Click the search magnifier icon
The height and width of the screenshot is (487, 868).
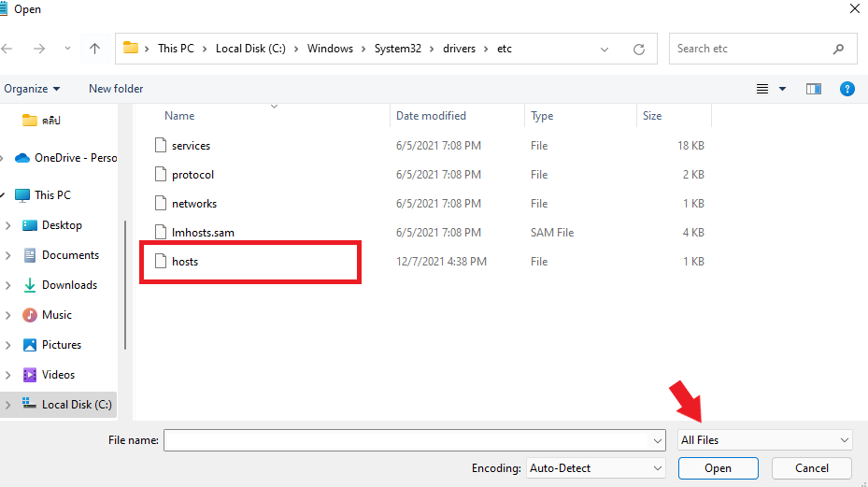838,49
